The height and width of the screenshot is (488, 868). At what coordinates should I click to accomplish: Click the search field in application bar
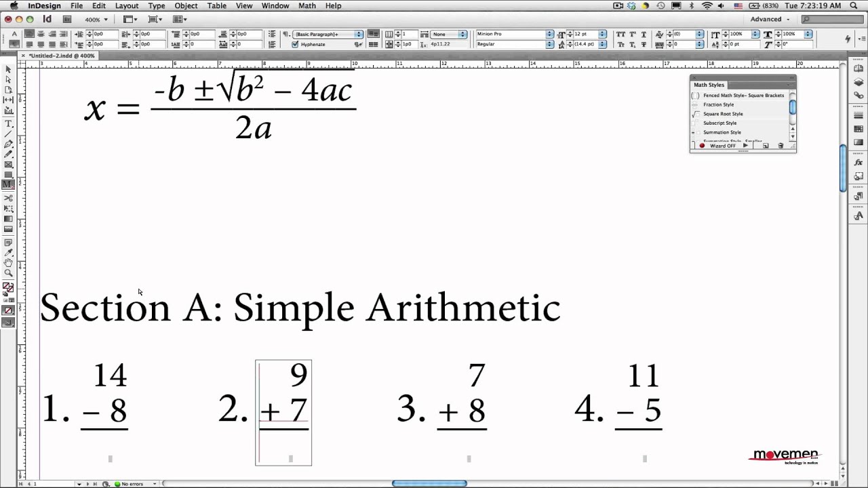pyautogui.click(x=833, y=19)
